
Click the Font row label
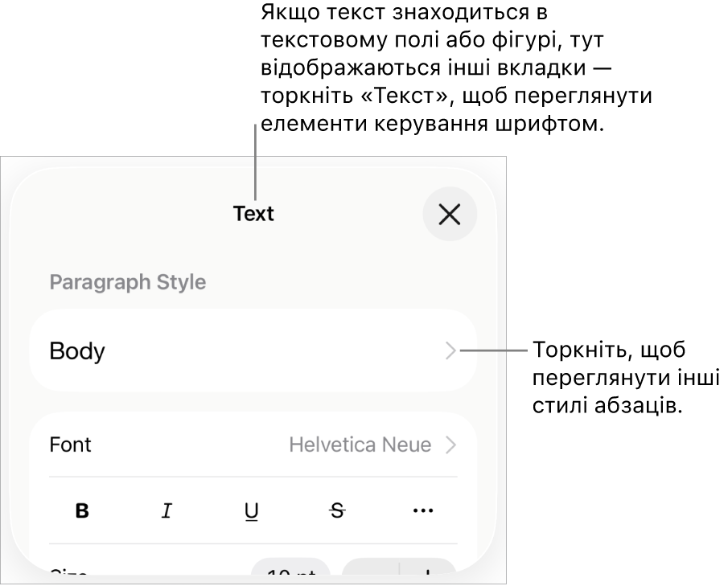tap(71, 445)
